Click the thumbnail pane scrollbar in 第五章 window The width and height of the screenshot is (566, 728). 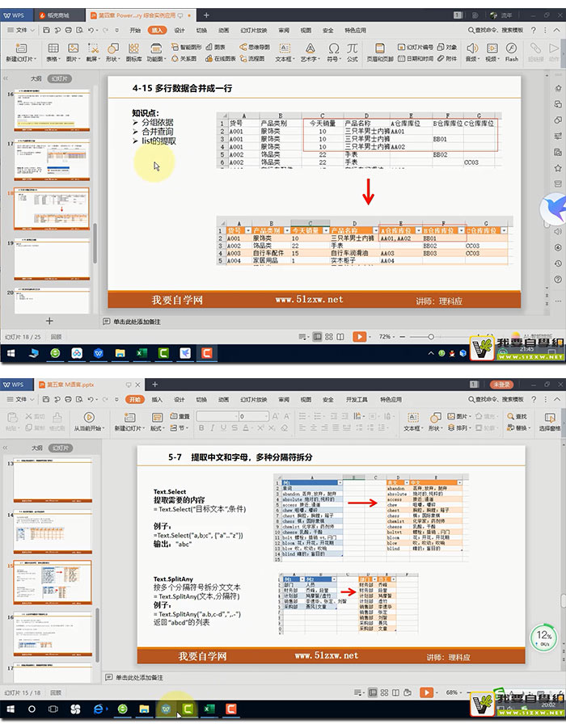[x=97, y=634]
